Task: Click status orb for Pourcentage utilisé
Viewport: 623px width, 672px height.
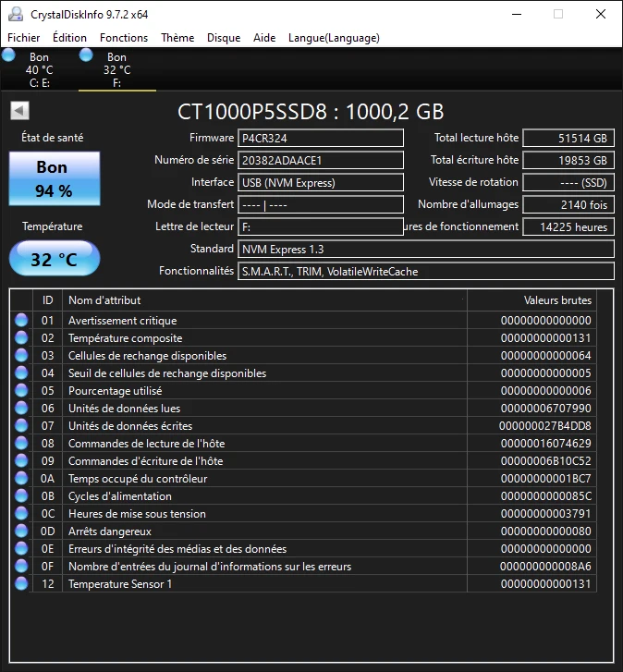Action: tap(21, 390)
